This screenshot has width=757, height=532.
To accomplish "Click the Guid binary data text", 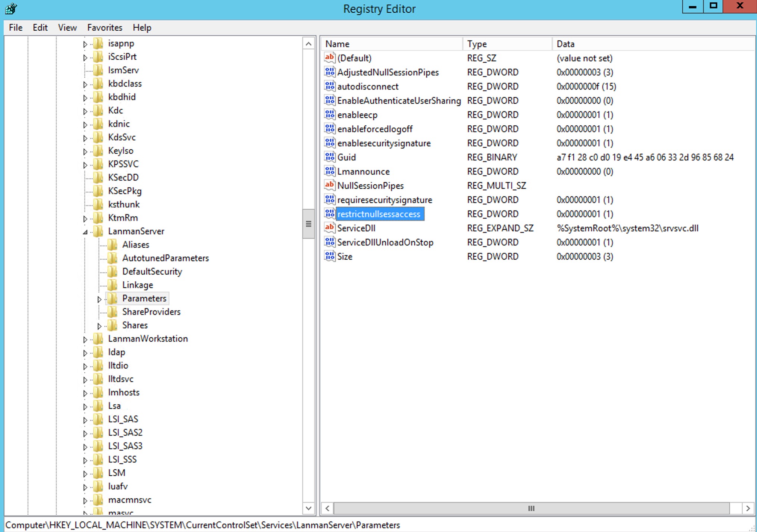I will pos(645,157).
